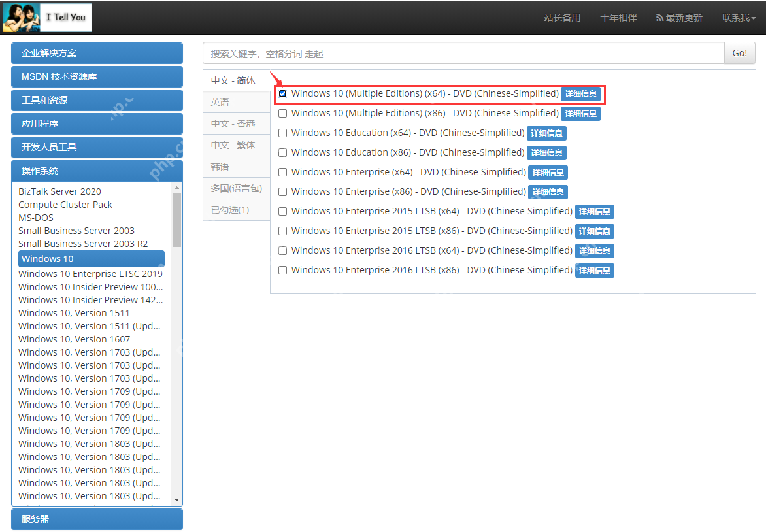The image size is (766, 532).
Task: Switch to the 已勾选(1) tab
Action: (x=237, y=210)
